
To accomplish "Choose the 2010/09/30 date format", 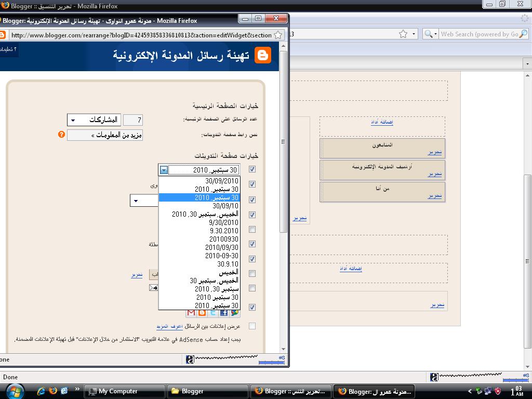I will click(x=199, y=247).
